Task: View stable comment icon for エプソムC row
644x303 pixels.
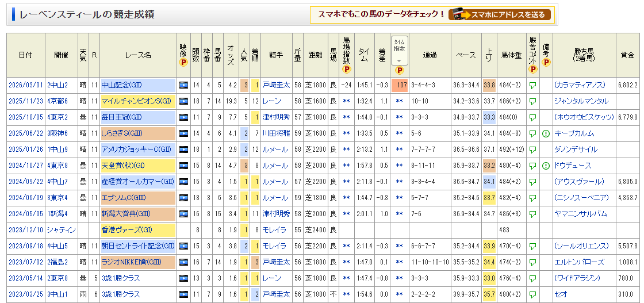Action: point(532,198)
